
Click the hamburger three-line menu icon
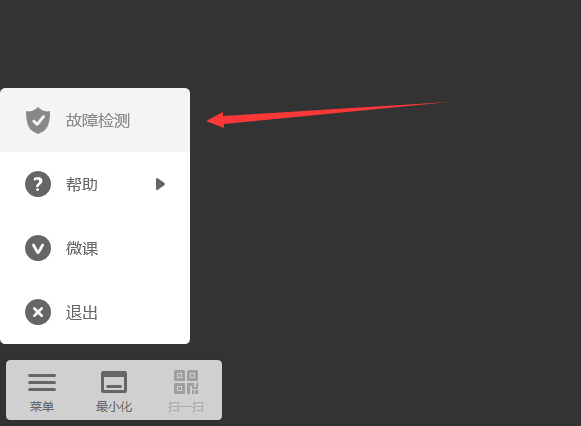click(x=42, y=382)
